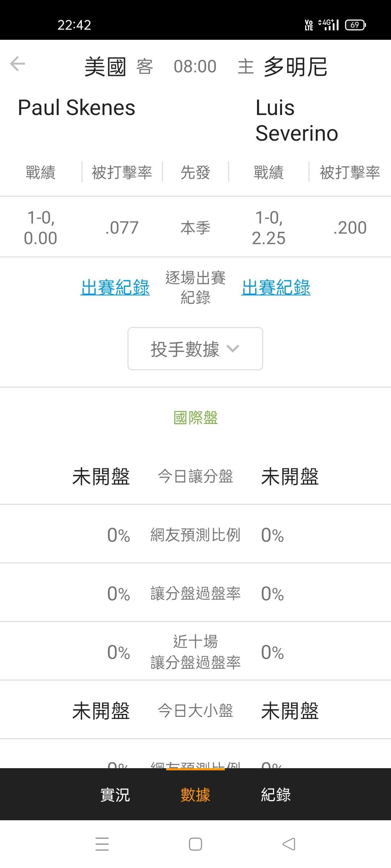The height and width of the screenshot is (868, 391).
Task: Tap the 美國 away team name
Action: pyautogui.click(x=105, y=67)
